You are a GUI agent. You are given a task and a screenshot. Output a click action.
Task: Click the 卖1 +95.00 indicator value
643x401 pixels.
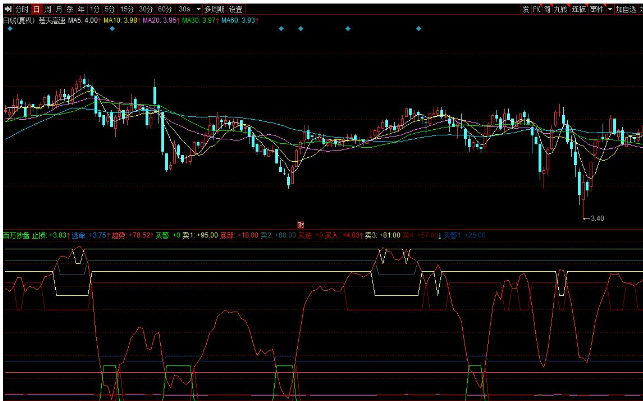[200, 235]
